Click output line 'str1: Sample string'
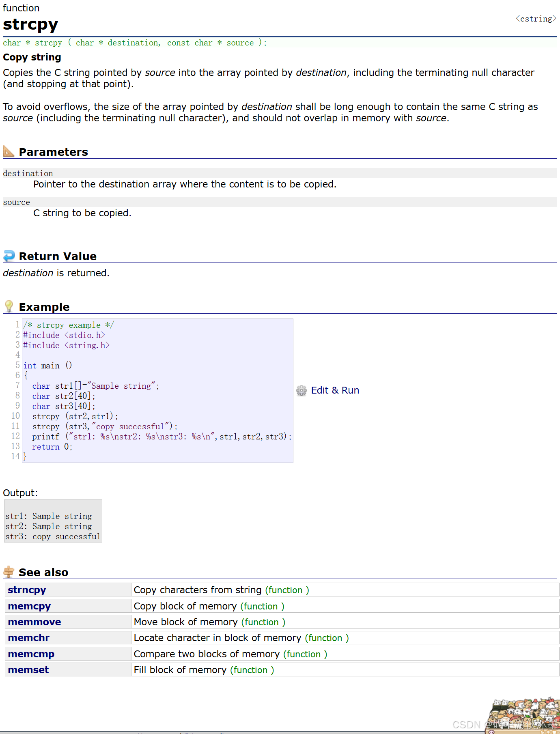The height and width of the screenshot is (734, 560). click(49, 516)
